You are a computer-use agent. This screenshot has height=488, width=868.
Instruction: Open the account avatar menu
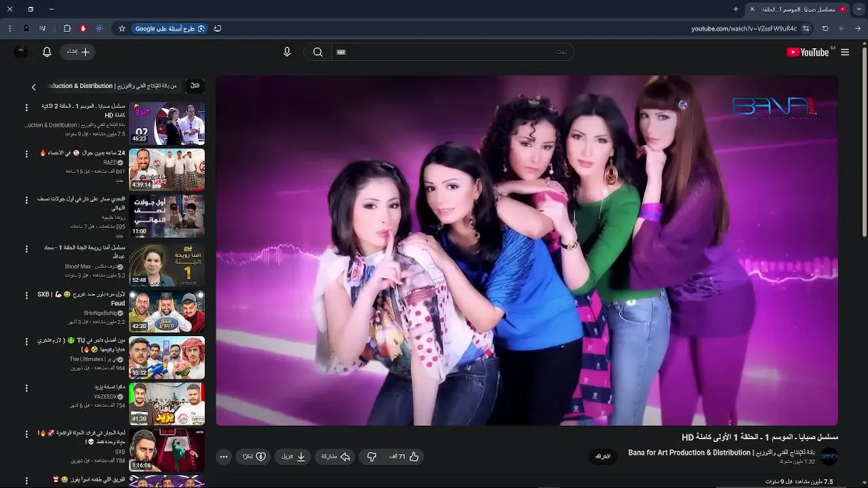[20, 52]
